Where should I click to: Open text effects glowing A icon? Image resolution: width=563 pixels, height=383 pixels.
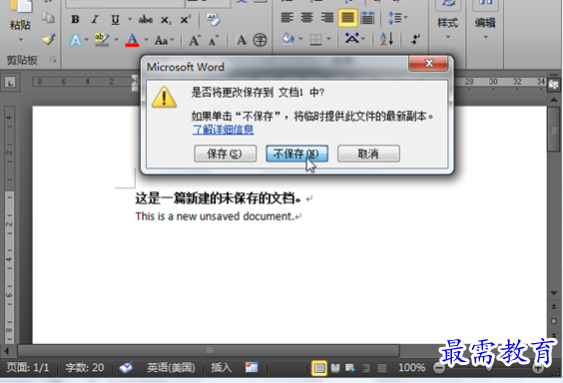(x=75, y=40)
